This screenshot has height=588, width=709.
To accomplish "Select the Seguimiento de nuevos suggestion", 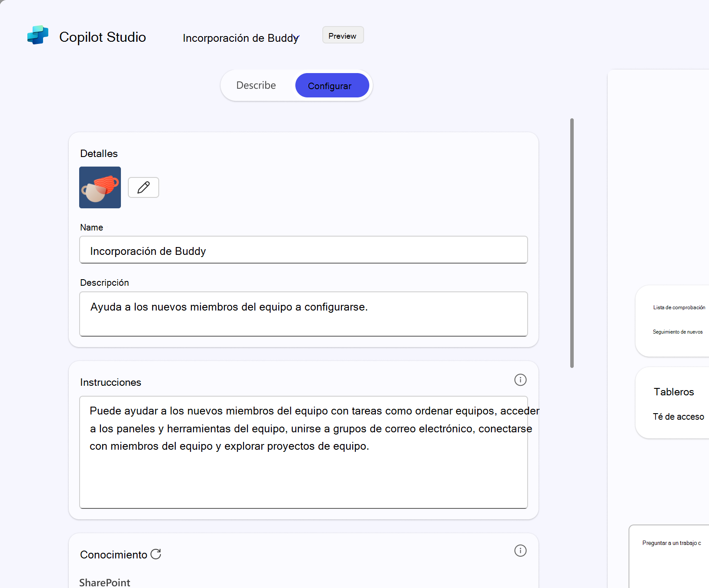I will click(x=678, y=332).
